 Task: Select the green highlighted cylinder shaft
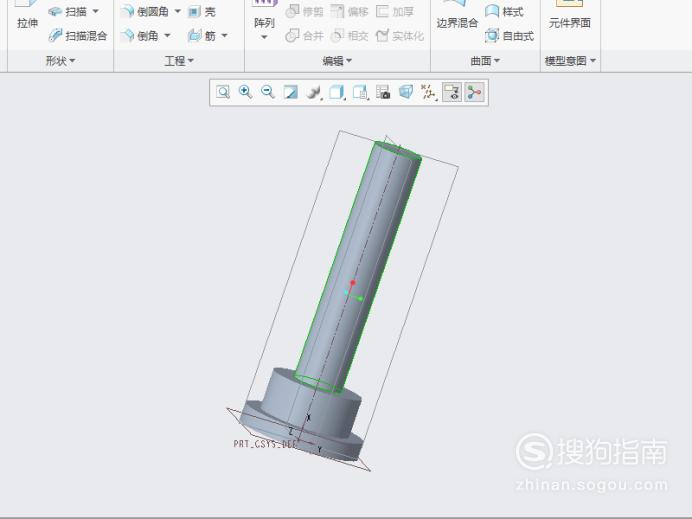pyautogui.click(x=357, y=265)
